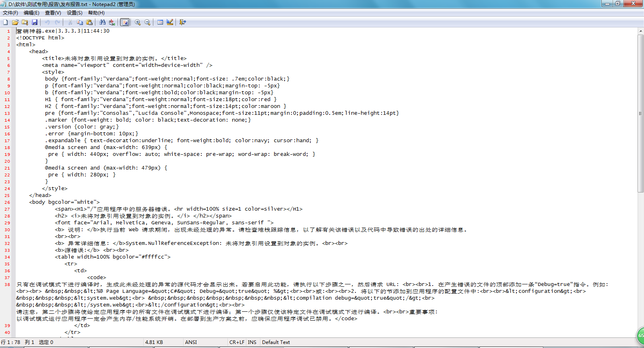The image size is (644, 348).
Task: Click the </style> closing tag line
Action: click(x=55, y=188)
